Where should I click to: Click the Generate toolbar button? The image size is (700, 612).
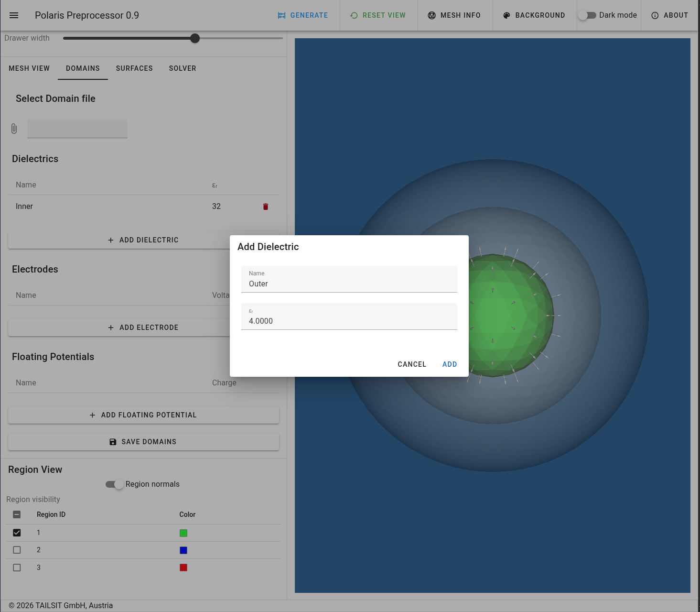coord(303,15)
